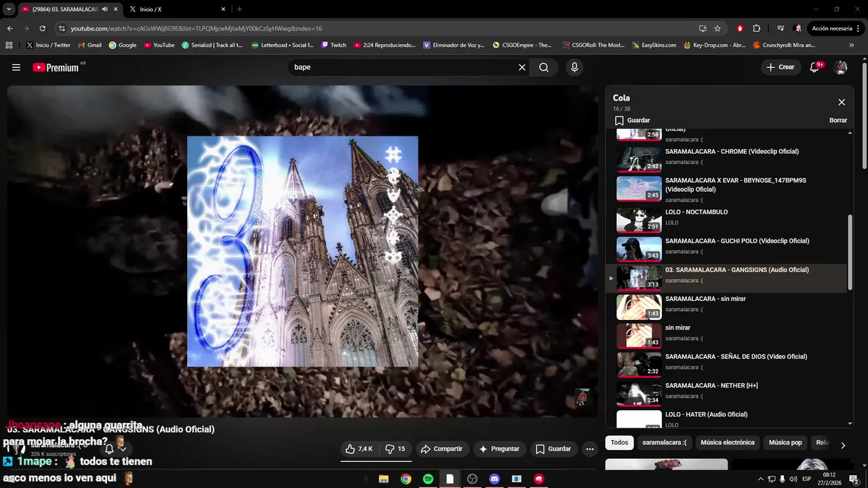
Task: Select the Todos filter chip
Action: [x=619, y=443]
